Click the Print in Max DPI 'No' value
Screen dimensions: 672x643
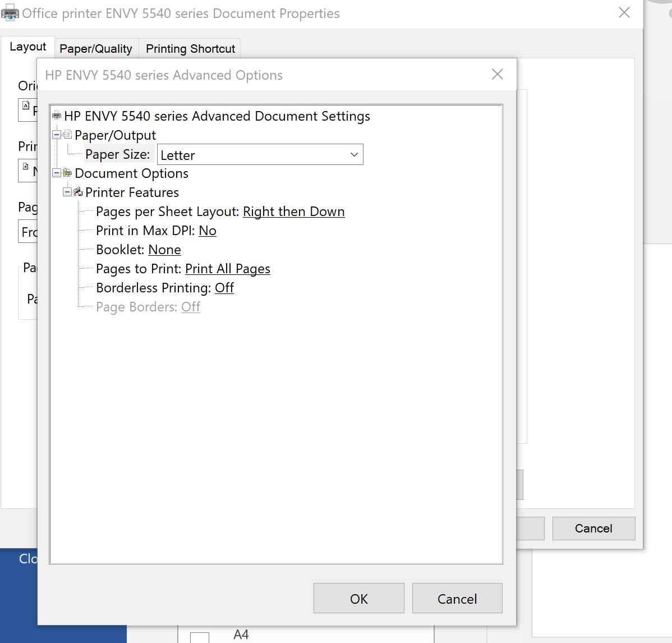[207, 231]
